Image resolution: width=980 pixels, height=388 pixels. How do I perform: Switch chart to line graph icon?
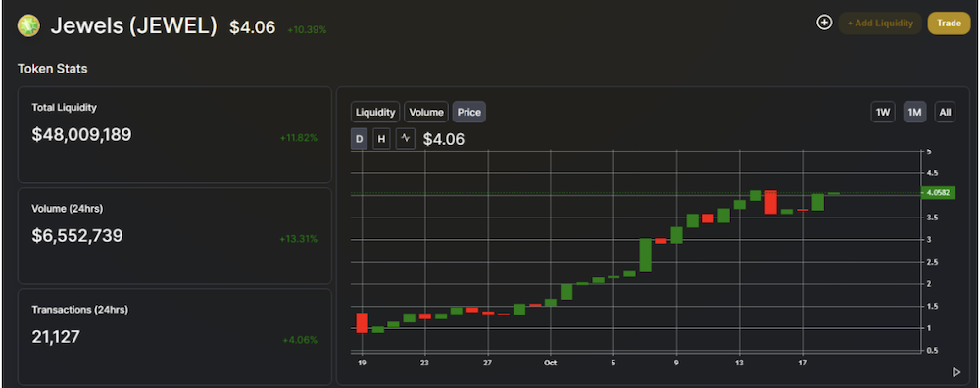pos(405,139)
